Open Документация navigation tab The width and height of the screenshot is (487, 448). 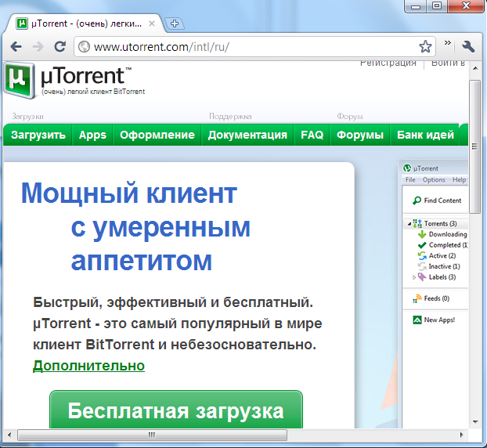coord(247,135)
